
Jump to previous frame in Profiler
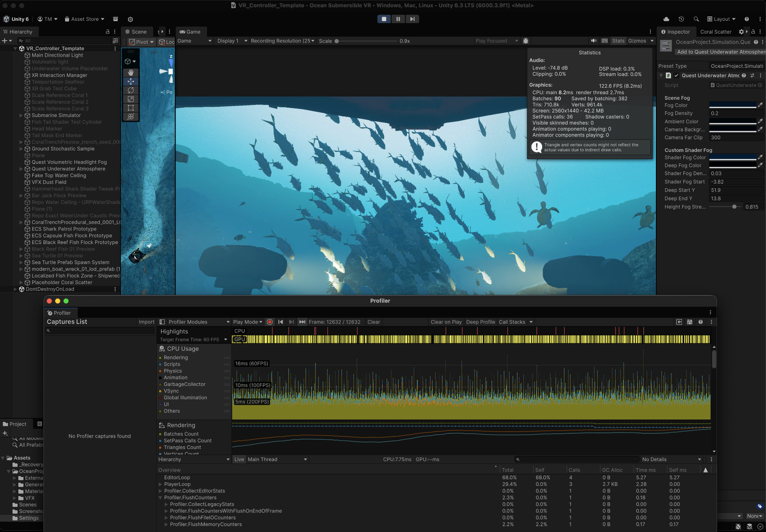coord(280,322)
